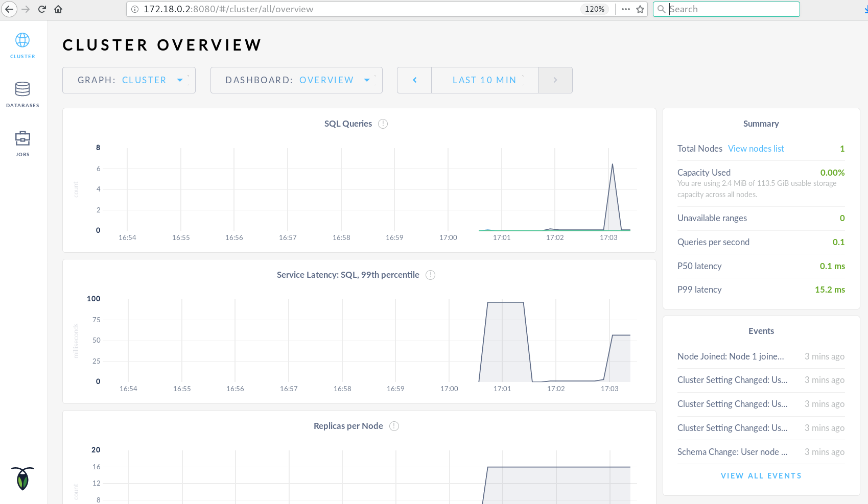Reload the page in browser
The height and width of the screenshot is (504, 868).
[x=42, y=9]
